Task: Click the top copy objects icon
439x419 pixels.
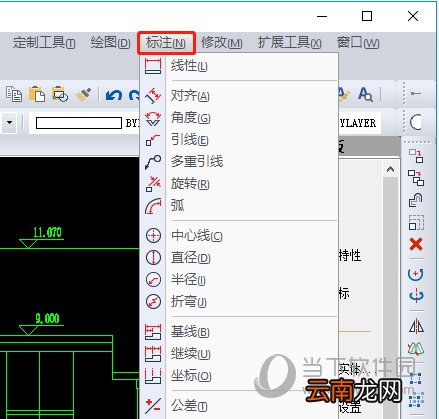Action: tap(416, 156)
